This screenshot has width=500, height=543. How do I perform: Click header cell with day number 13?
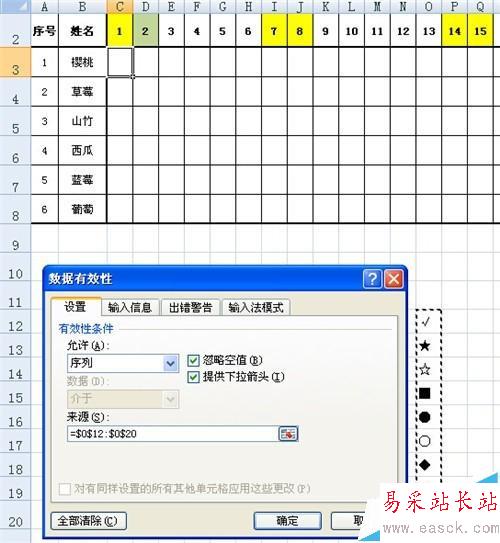pyautogui.click(x=429, y=31)
